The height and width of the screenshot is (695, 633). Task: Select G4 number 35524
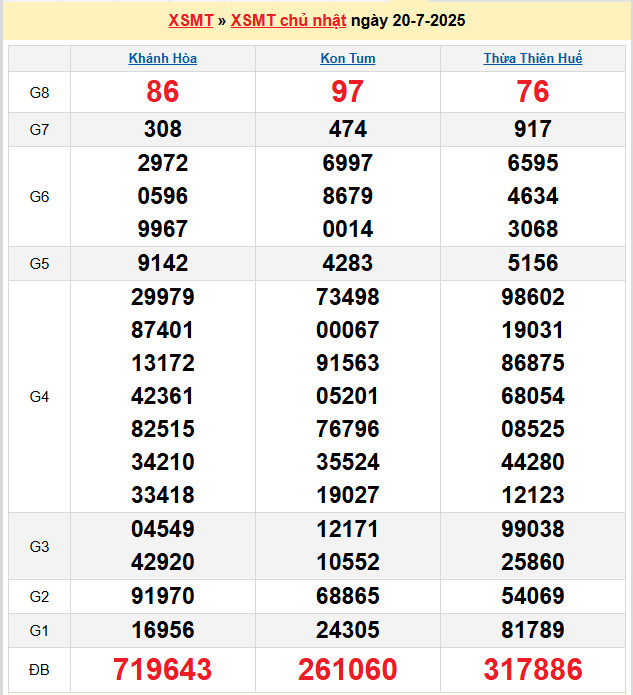point(348,462)
